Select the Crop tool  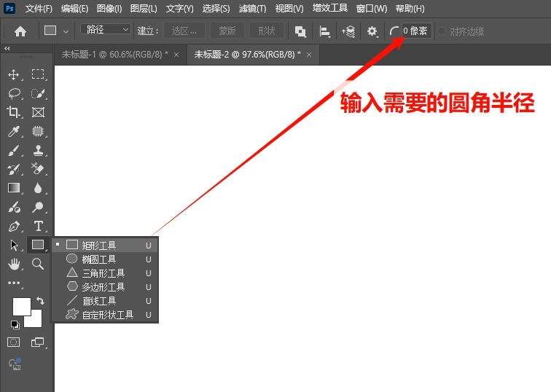tap(14, 112)
